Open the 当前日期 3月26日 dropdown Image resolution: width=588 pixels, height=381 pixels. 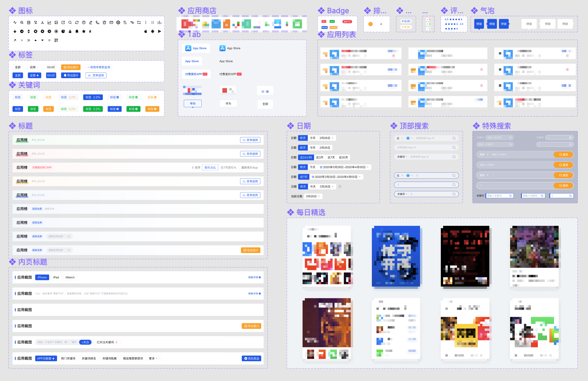pos(313,196)
